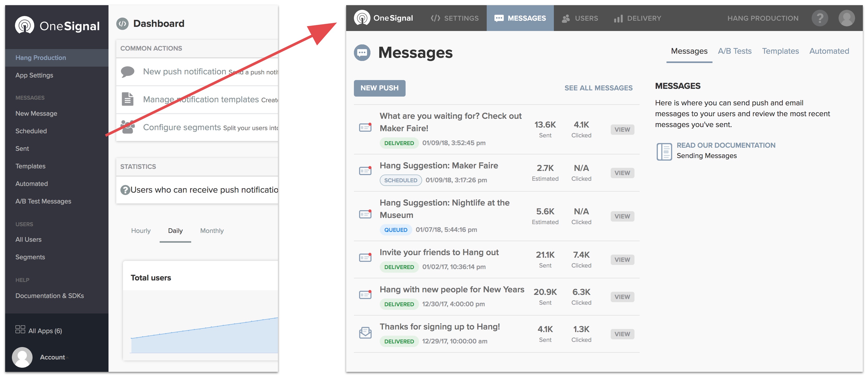Open the Users tab in top navigation
This screenshot has width=868, height=377.
click(x=580, y=18)
